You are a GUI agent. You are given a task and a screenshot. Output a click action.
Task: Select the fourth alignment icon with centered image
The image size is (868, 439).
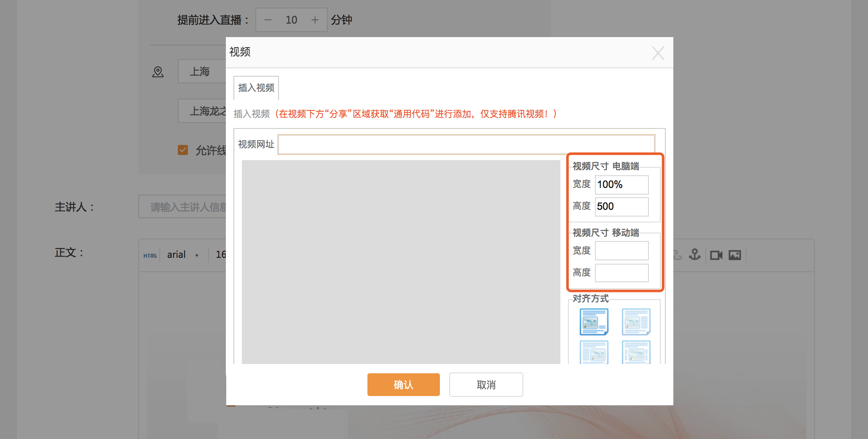click(x=636, y=353)
